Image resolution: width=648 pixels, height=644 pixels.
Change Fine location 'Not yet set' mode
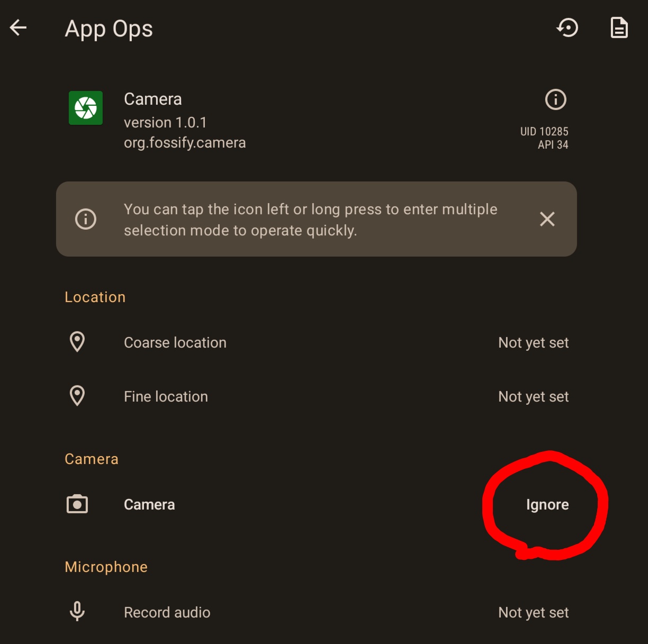click(x=533, y=397)
